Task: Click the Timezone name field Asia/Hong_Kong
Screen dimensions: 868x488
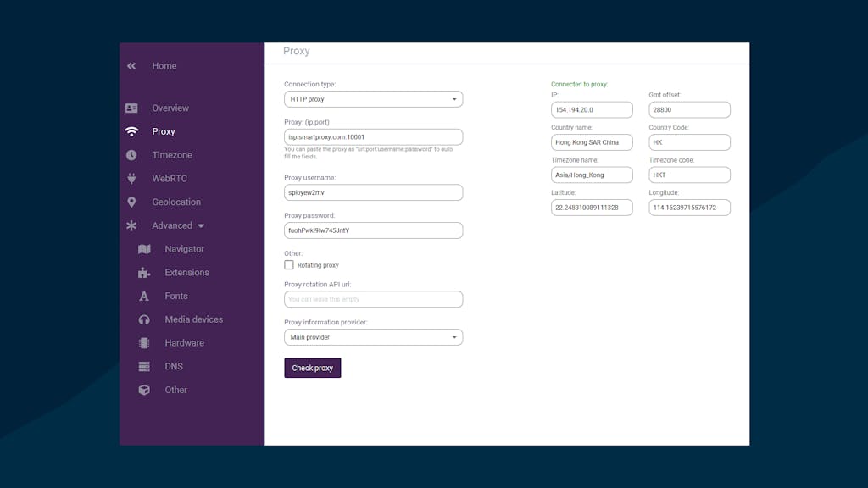Action: pyautogui.click(x=592, y=175)
